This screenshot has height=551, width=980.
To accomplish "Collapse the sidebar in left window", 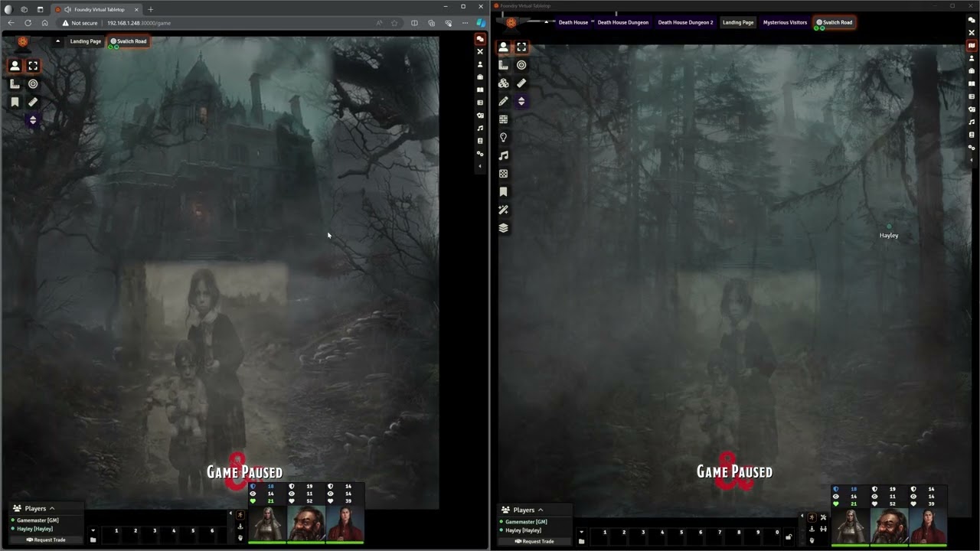I will [x=480, y=166].
